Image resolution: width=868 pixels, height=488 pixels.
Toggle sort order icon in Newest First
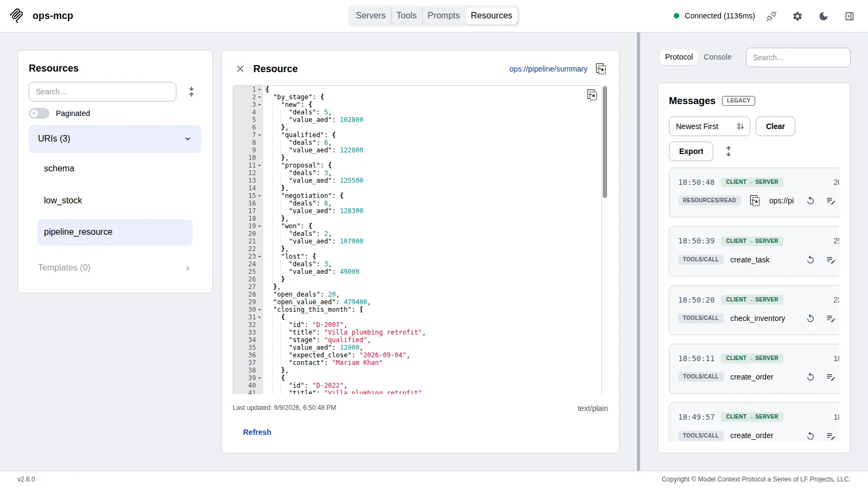741,126
